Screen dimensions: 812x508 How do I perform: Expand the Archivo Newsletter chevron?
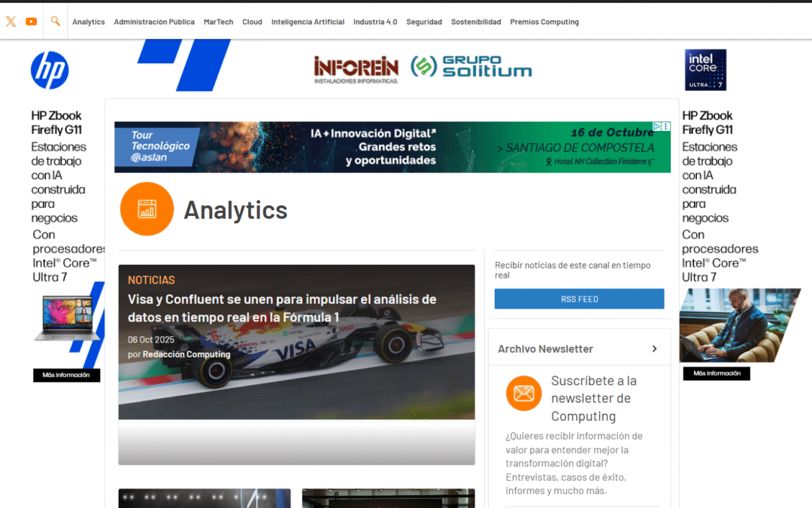point(654,349)
